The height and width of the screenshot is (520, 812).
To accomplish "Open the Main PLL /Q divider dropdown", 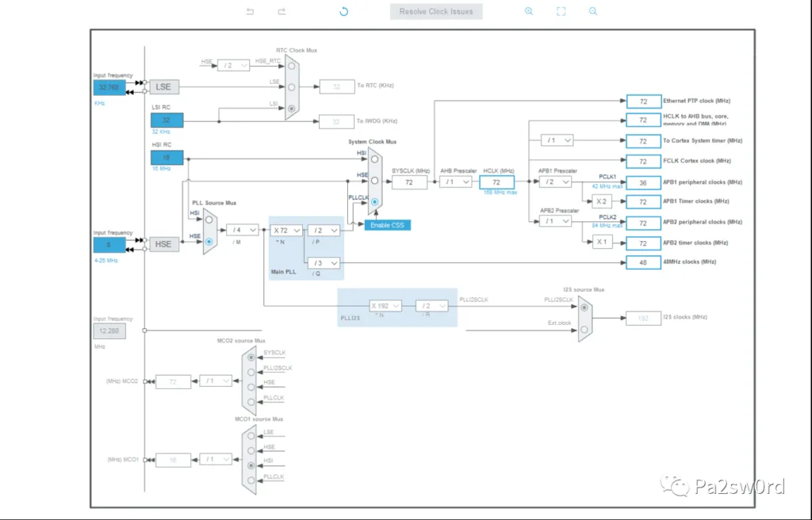I will pyautogui.click(x=324, y=263).
